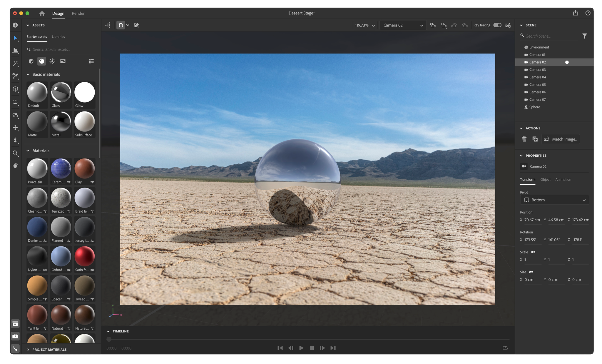Open the Libraries tab
Screen dimensions: 602x364
click(x=58, y=37)
